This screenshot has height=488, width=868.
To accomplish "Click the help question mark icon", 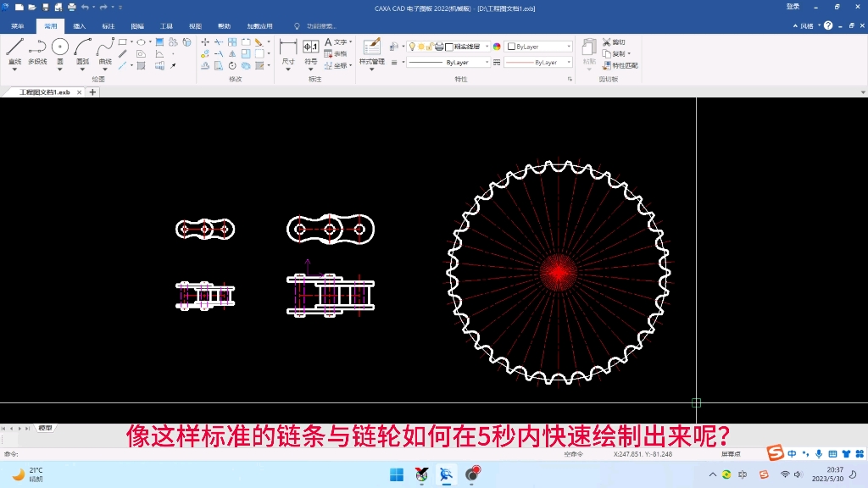I will [828, 25].
